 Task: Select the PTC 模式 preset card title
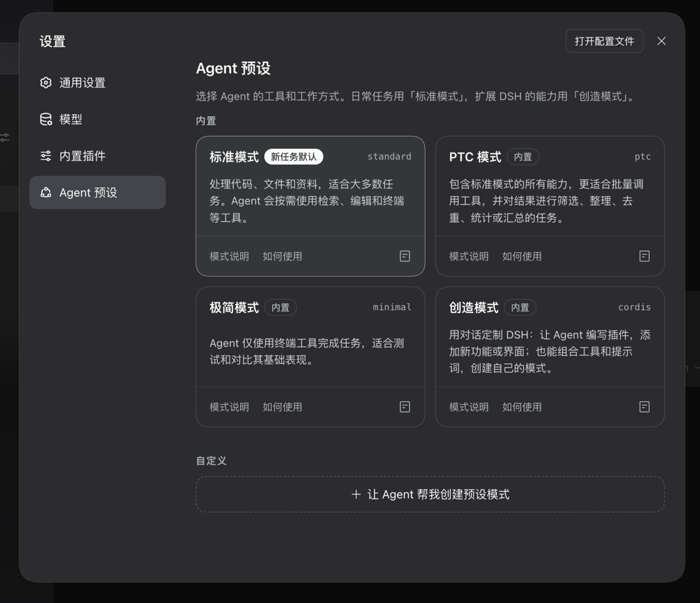pyautogui.click(x=475, y=157)
